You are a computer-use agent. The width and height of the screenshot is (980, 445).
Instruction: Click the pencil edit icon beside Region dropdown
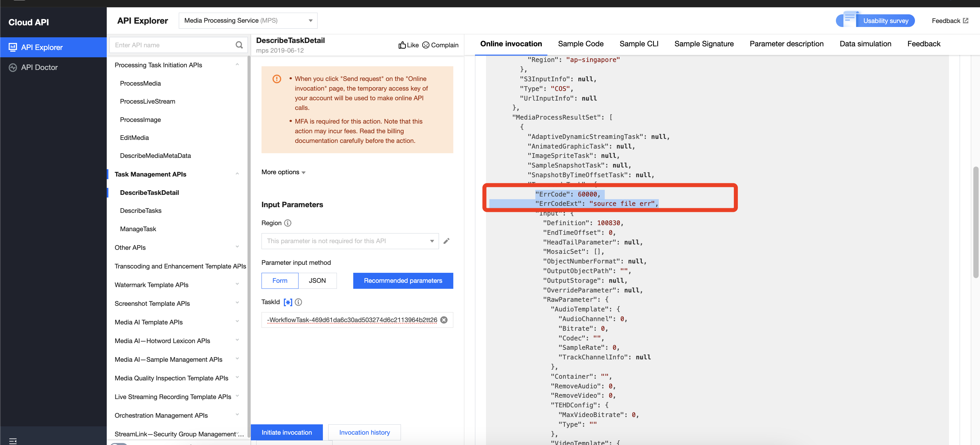tap(447, 241)
